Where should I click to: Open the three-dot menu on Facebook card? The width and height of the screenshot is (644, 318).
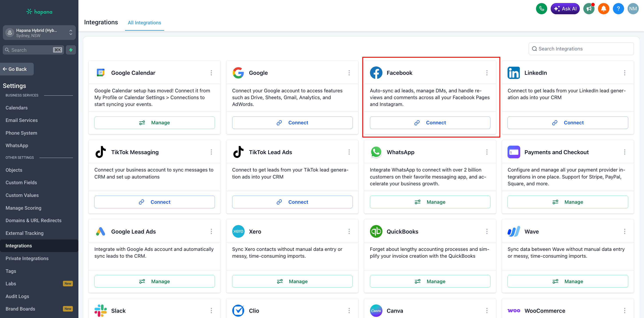pos(487,73)
